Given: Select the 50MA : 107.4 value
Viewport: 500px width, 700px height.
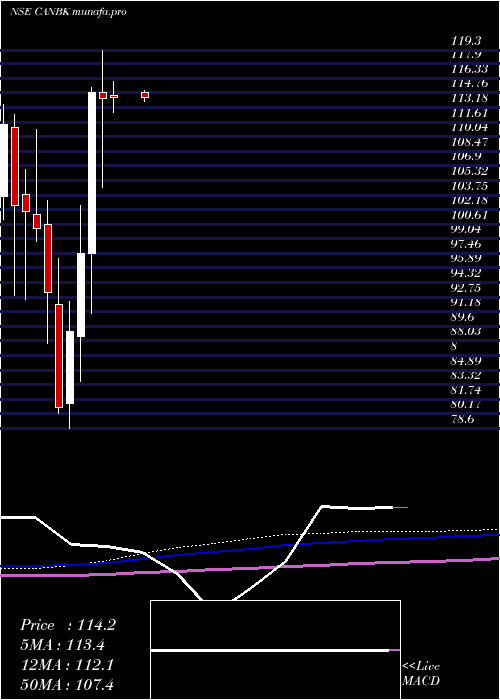Looking at the screenshot, I should coord(68,685).
